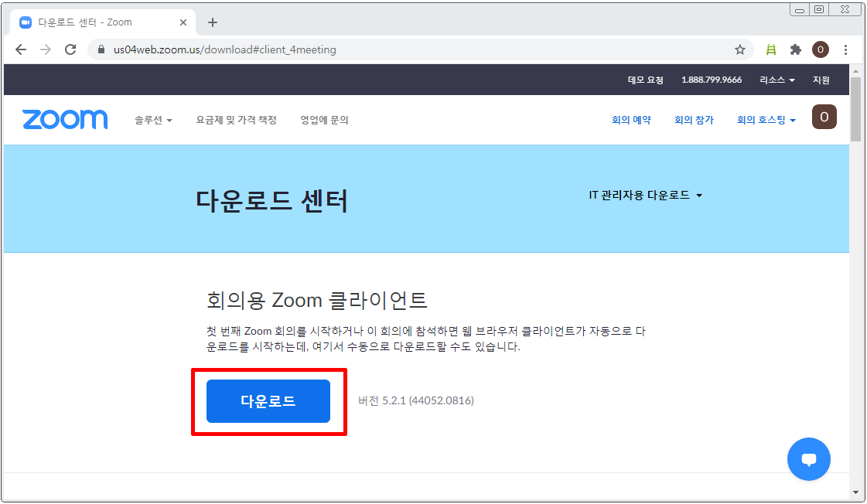Click 데모 요청 in the top bar
This screenshot has height=504, width=867.
[645, 80]
